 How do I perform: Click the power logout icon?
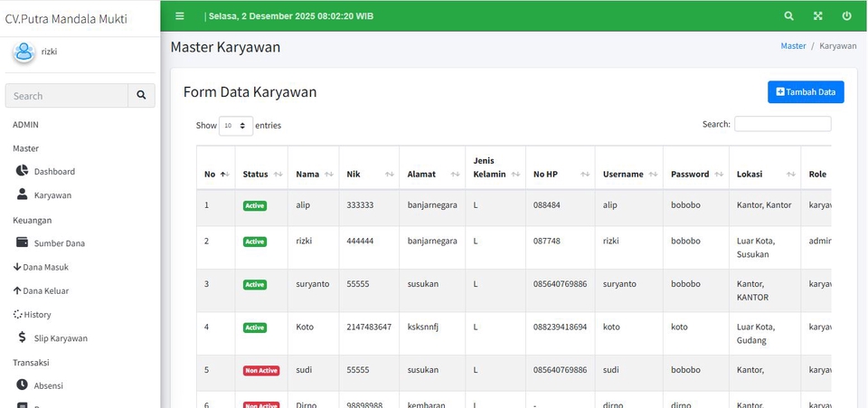846,16
